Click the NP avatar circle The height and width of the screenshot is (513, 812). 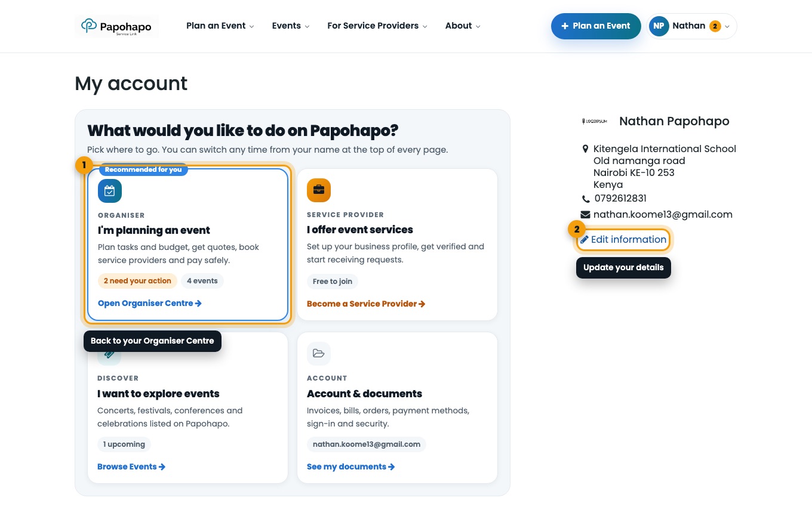[659, 26]
